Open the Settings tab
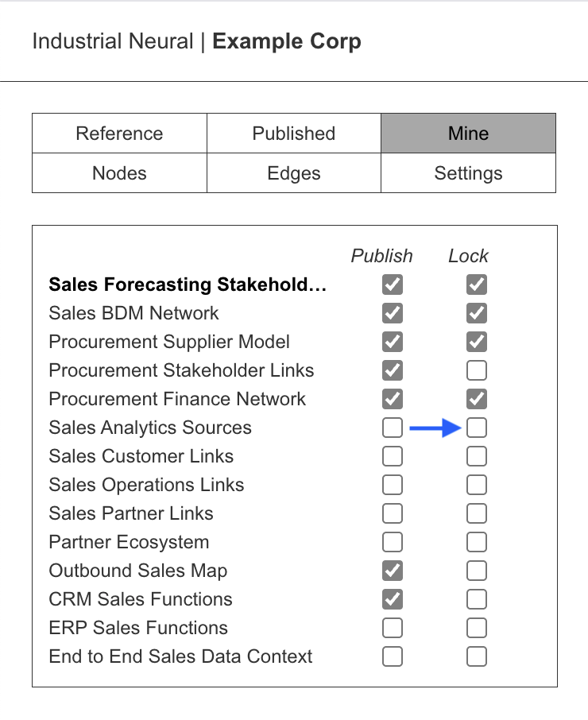Screen dimensions: 588x720 [x=468, y=173]
